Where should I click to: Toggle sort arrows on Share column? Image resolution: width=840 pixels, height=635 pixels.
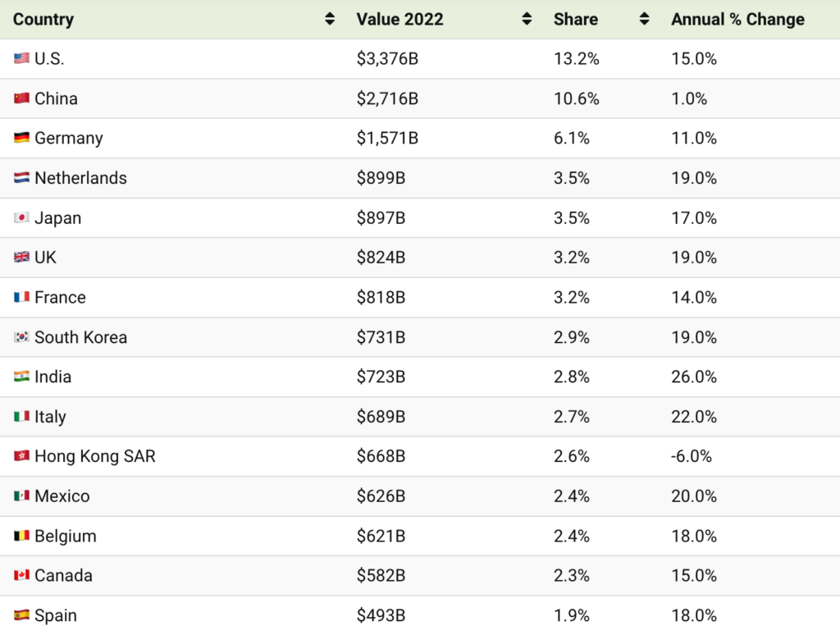tap(645, 20)
